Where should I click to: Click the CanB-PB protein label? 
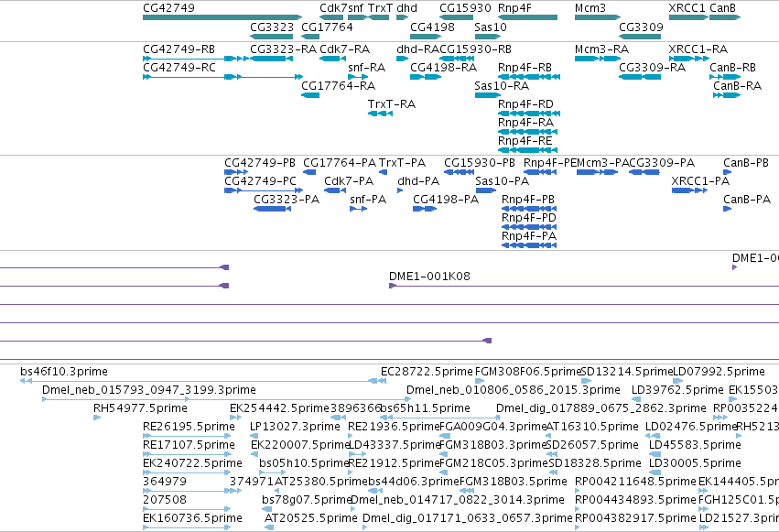(x=746, y=163)
